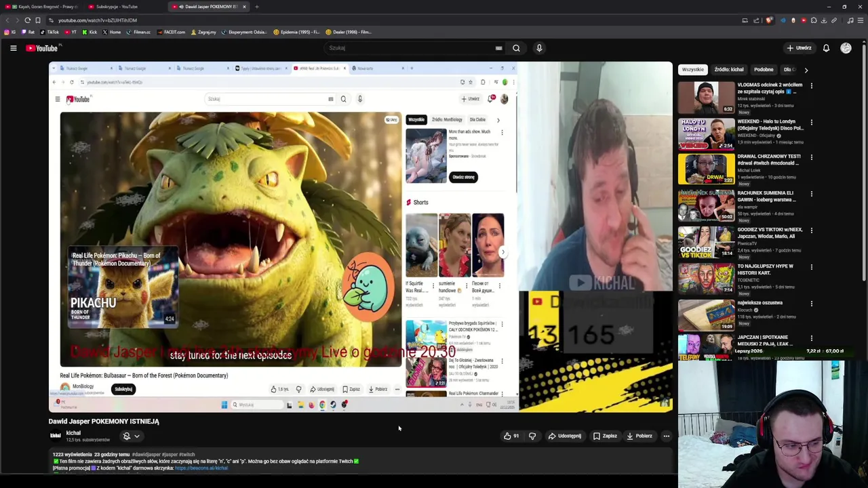868x488 pixels.
Task: Reload the page in the browser
Action: coord(28,20)
